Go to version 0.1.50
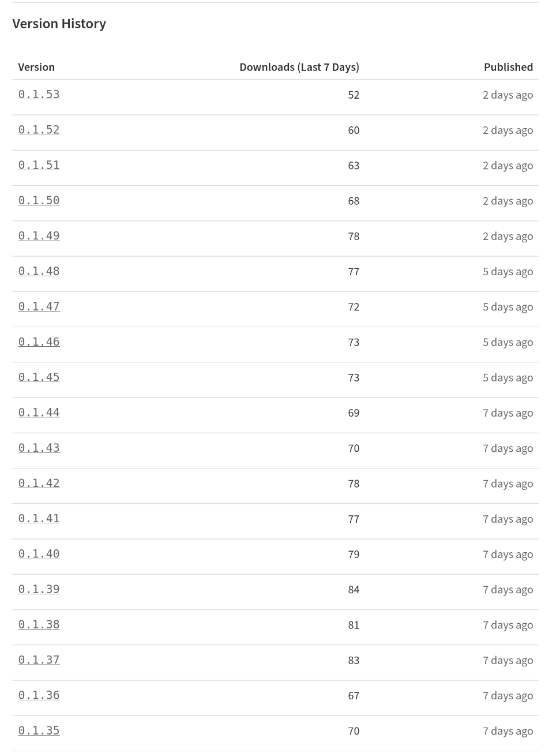This screenshot has width=560, height=753. click(x=39, y=200)
